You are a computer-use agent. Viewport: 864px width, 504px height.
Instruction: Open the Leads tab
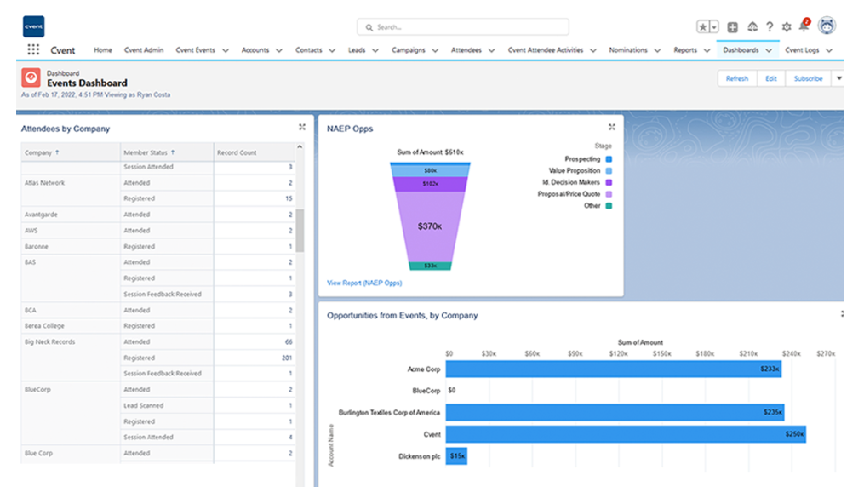click(357, 49)
